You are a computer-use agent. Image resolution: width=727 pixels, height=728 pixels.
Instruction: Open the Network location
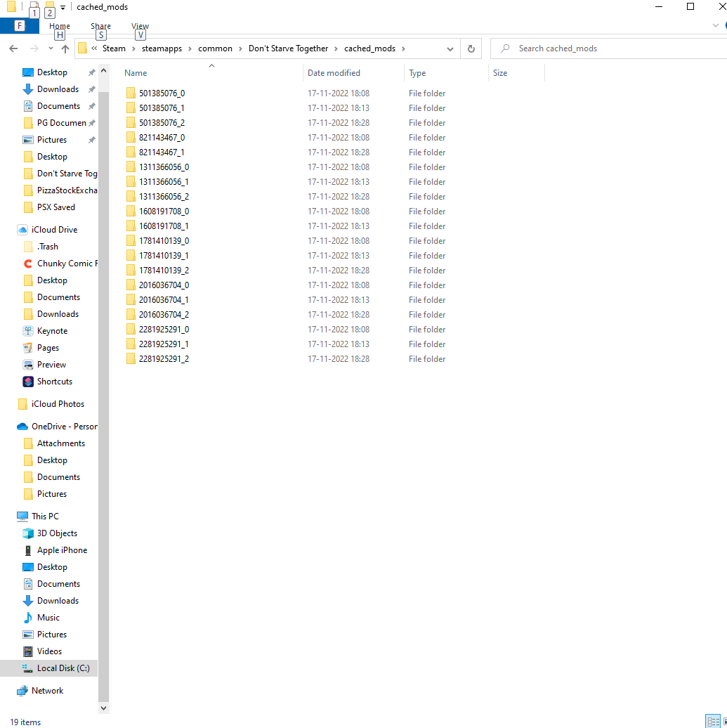[47, 691]
